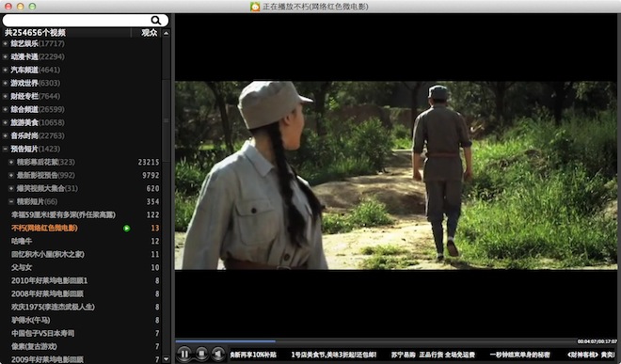The width and height of the screenshot is (621, 364).
Task: Select the 财经专栏 category label
Action: 24,96
